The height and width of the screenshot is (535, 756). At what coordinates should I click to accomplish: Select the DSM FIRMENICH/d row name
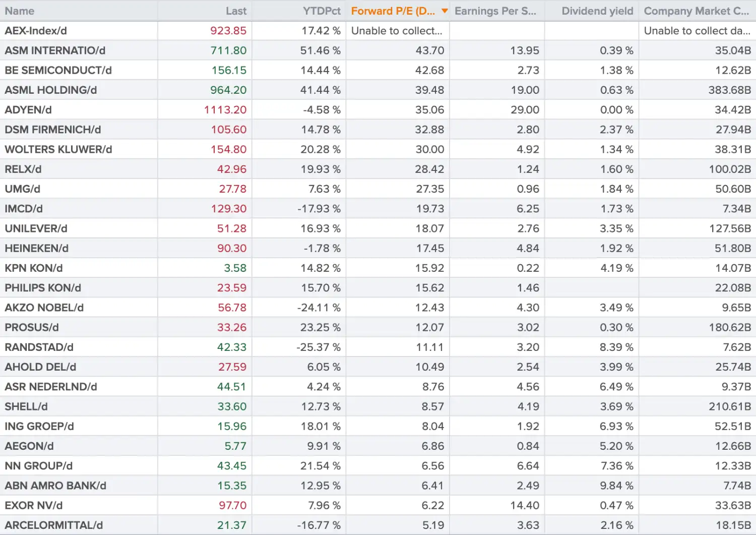(x=53, y=130)
